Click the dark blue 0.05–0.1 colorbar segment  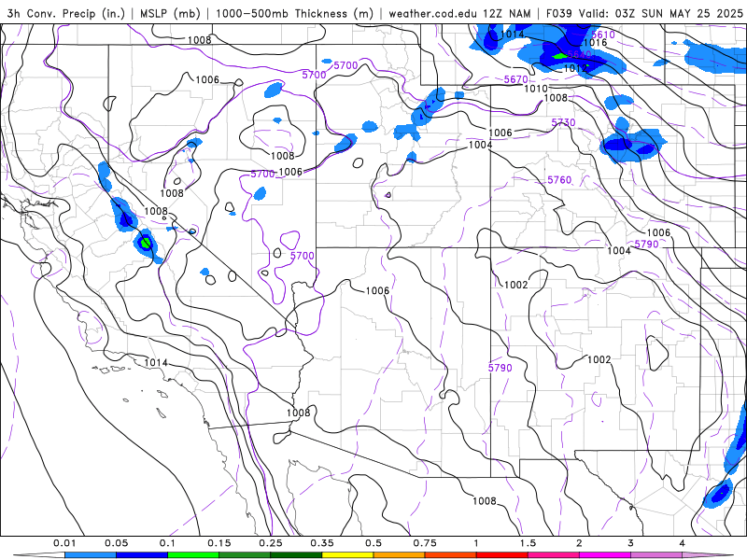(x=142, y=555)
